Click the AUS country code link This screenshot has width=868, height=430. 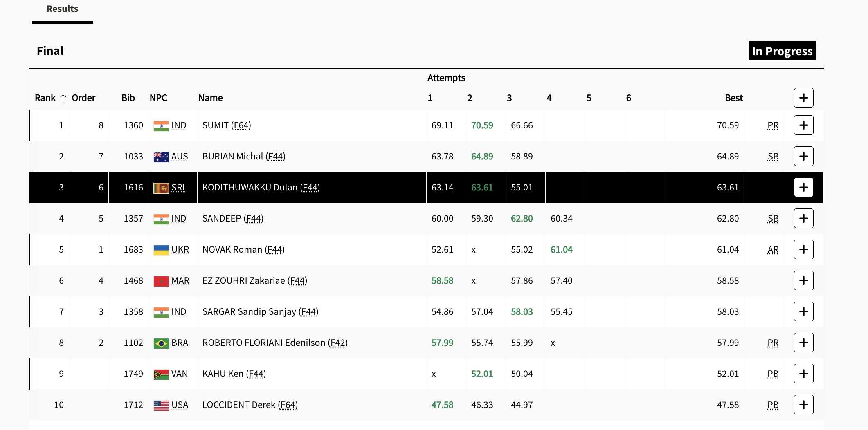tap(180, 157)
